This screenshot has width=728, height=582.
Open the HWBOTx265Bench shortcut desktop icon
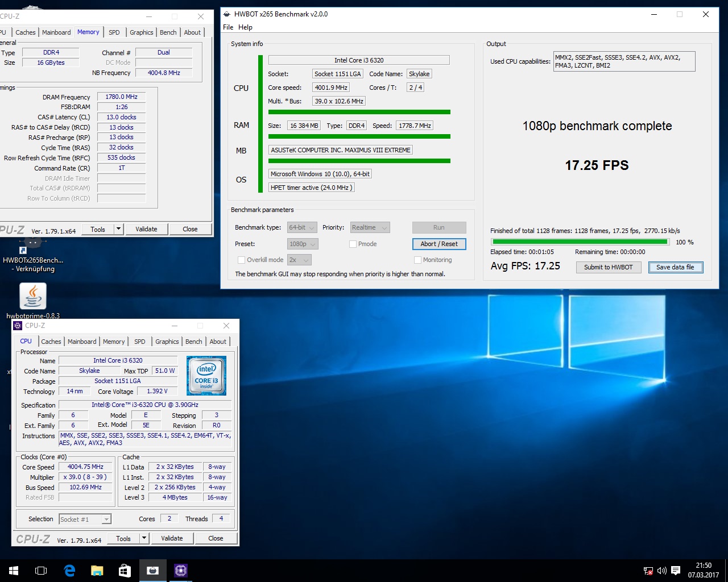point(33,256)
